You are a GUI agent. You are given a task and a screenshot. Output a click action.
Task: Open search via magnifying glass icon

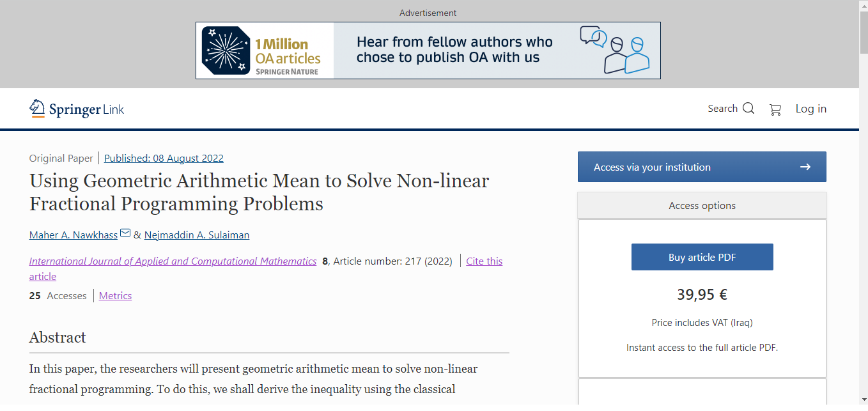(748, 109)
